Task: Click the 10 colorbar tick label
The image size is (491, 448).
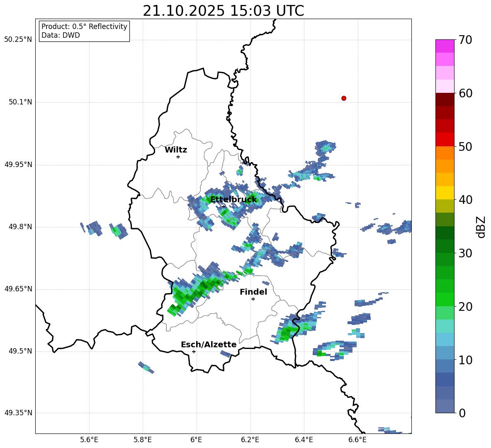Action: coord(466,360)
